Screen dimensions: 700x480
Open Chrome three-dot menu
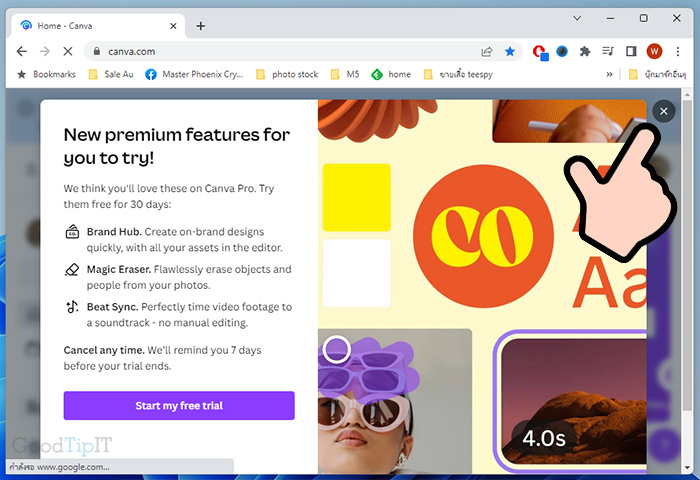click(x=678, y=51)
